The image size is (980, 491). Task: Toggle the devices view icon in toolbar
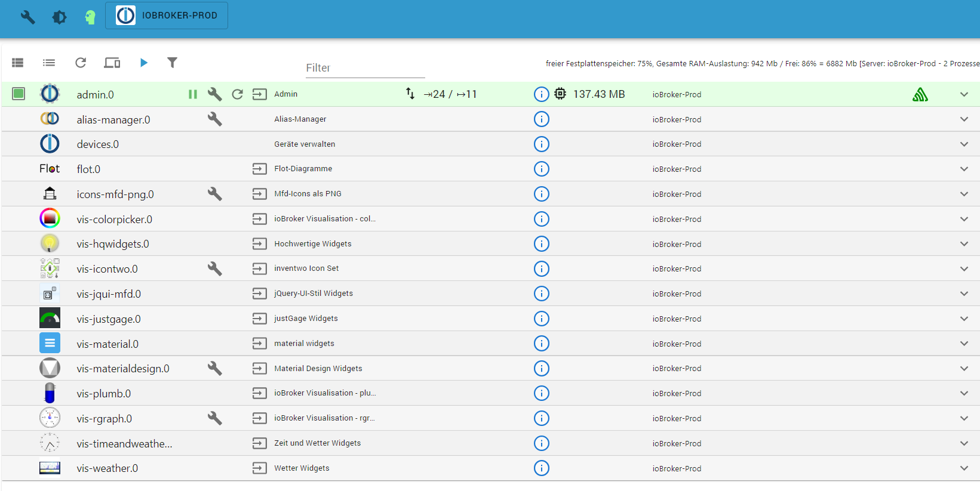[x=112, y=63]
